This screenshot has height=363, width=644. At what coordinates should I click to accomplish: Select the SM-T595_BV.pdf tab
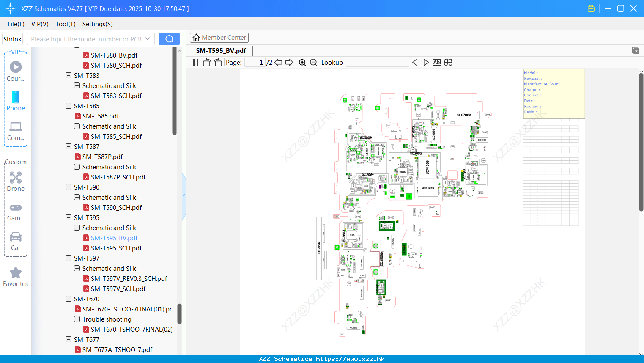coord(221,50)
